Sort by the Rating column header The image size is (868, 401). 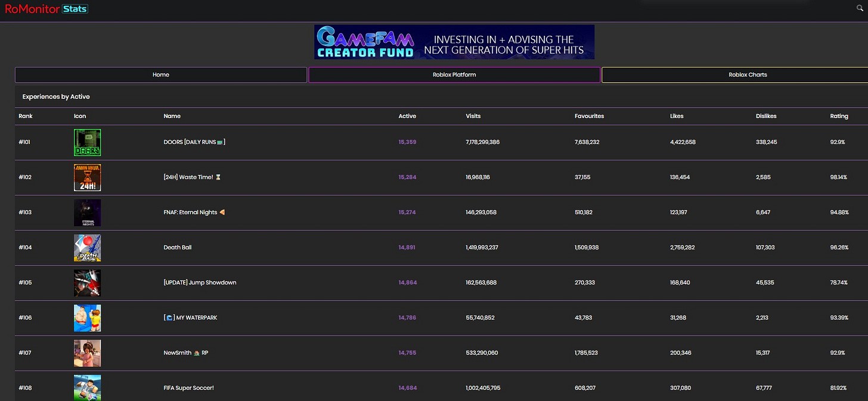pos(839,116)
